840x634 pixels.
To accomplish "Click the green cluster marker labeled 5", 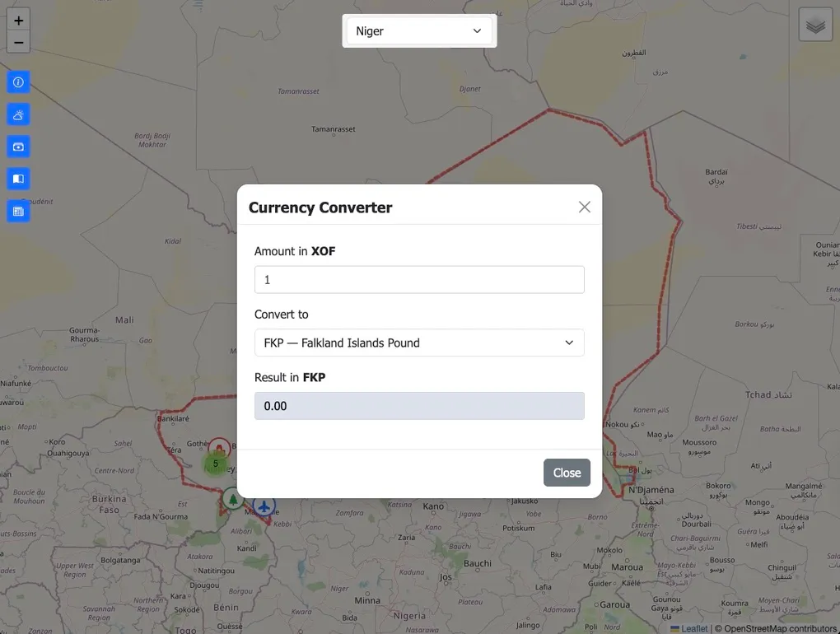I will [x=216, y=464].
